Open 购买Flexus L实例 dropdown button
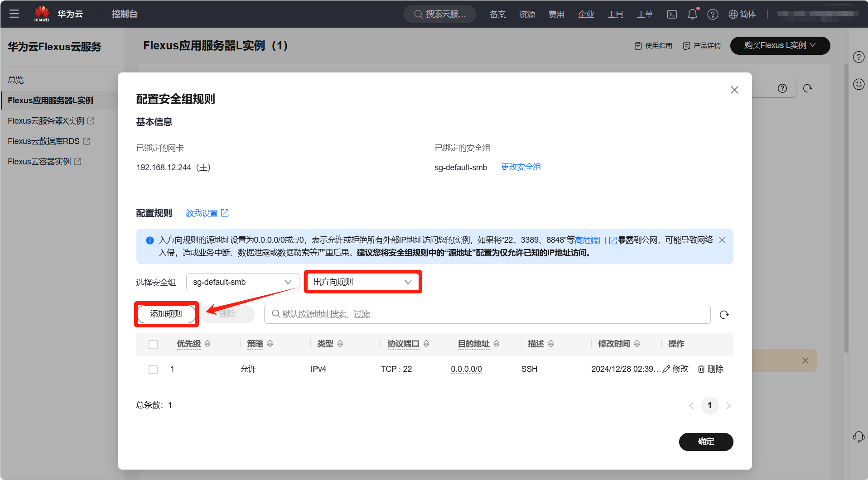Screen dimensions: 868x480 coord(780,45)
